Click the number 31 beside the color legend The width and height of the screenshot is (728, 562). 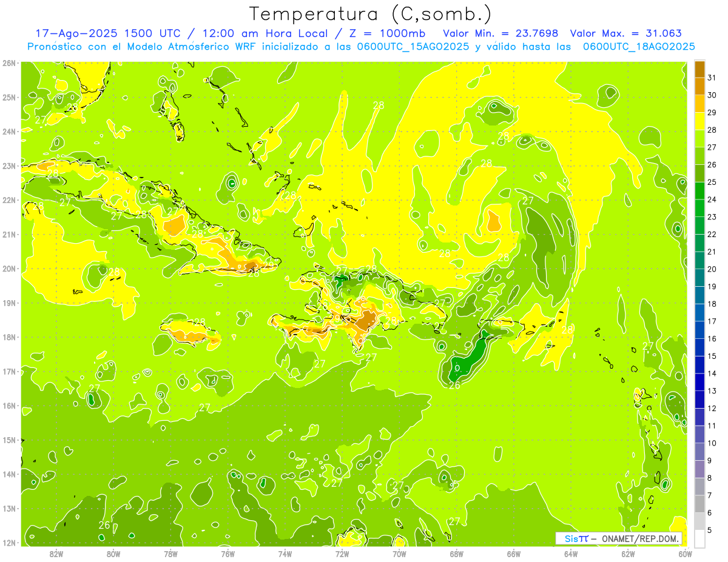[712, 78]
